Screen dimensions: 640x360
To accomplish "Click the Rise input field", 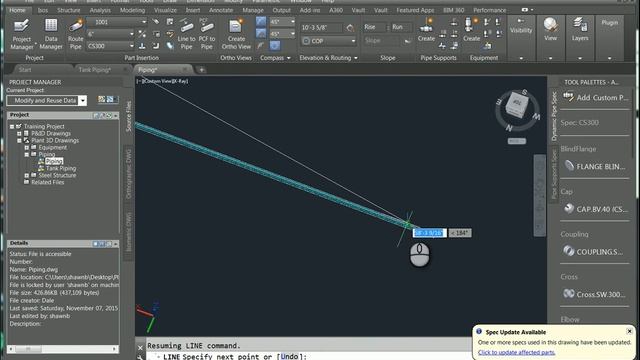I will pyautogui.click(x=374, y=27).
